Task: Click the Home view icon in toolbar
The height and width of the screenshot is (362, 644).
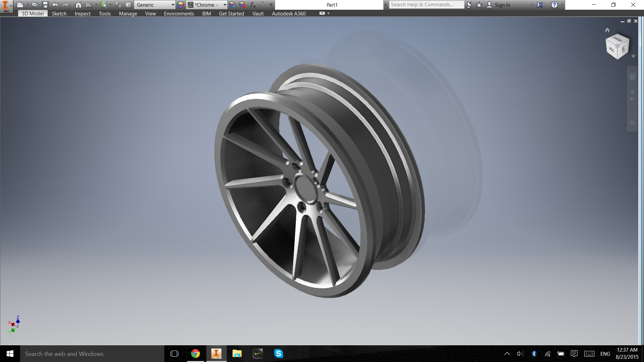Action: [78, 5]
